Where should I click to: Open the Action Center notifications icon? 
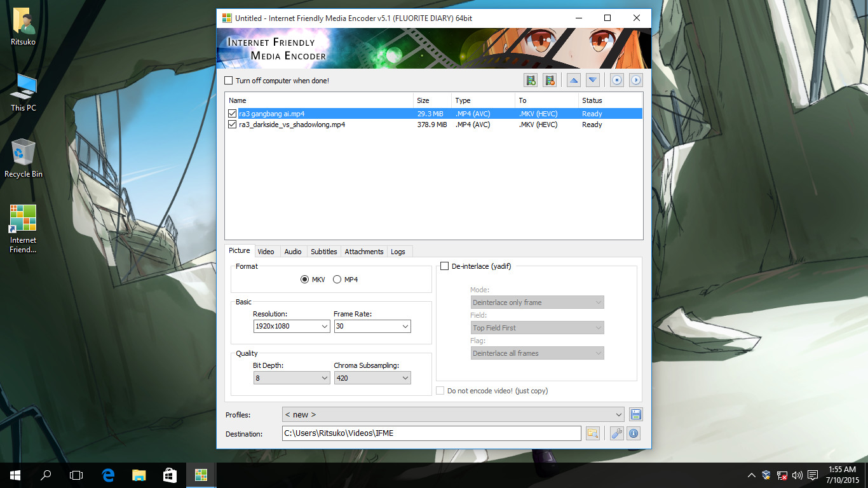[813, 475]
